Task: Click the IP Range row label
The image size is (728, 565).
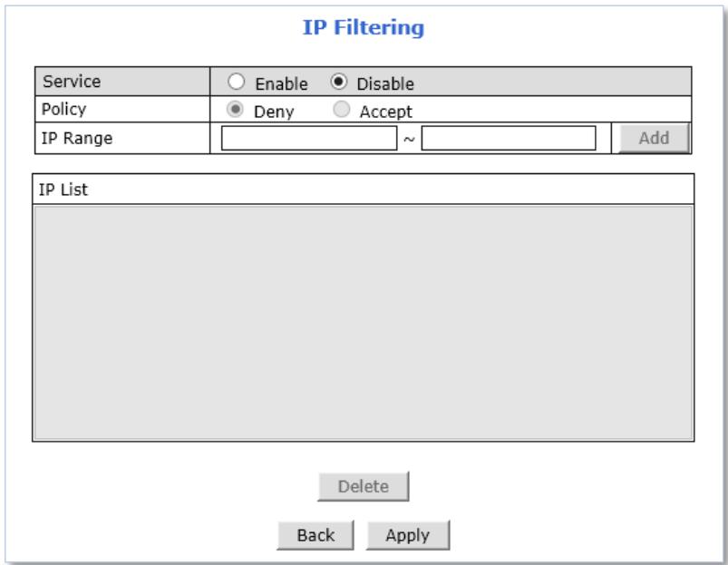Action: (x=76, y=139)
